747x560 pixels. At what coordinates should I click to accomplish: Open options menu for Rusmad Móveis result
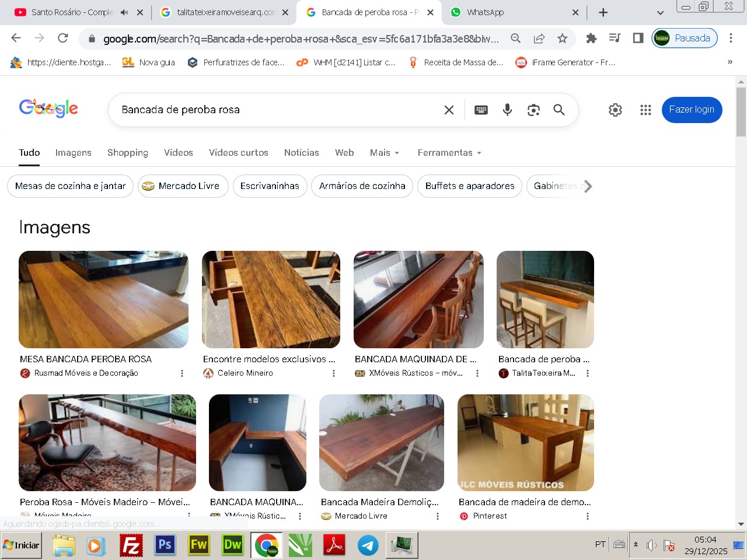tap(182, 373)
